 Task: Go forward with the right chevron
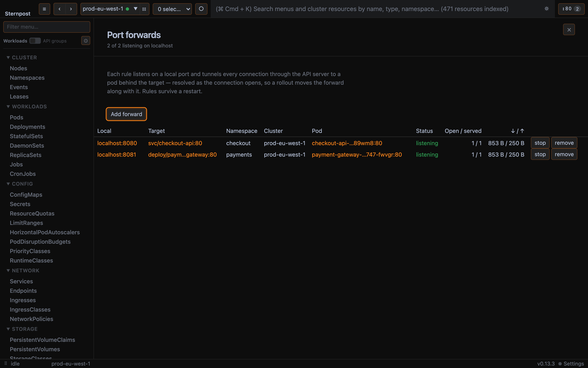[x=71, y=9]
